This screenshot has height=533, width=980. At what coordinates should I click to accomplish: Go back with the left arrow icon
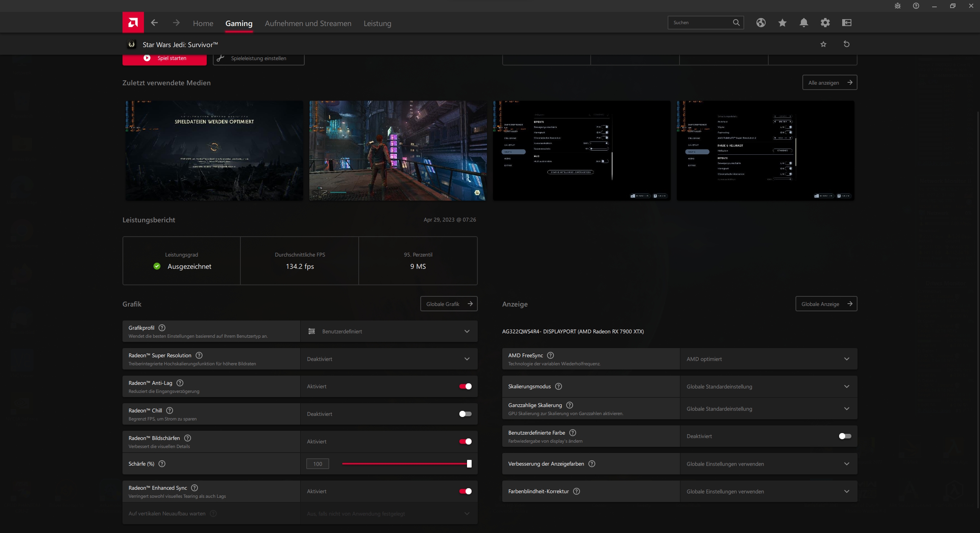coord(154,23)
